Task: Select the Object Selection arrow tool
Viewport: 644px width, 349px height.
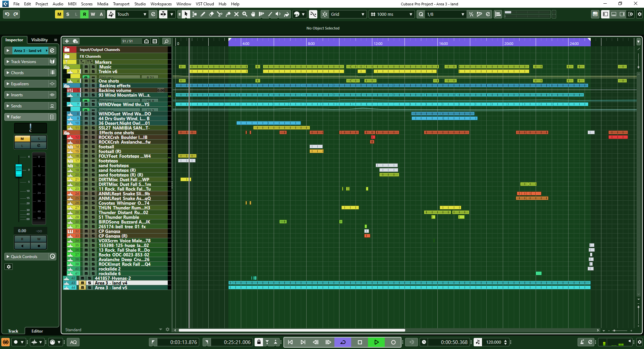Action: [x=186, y=14]
